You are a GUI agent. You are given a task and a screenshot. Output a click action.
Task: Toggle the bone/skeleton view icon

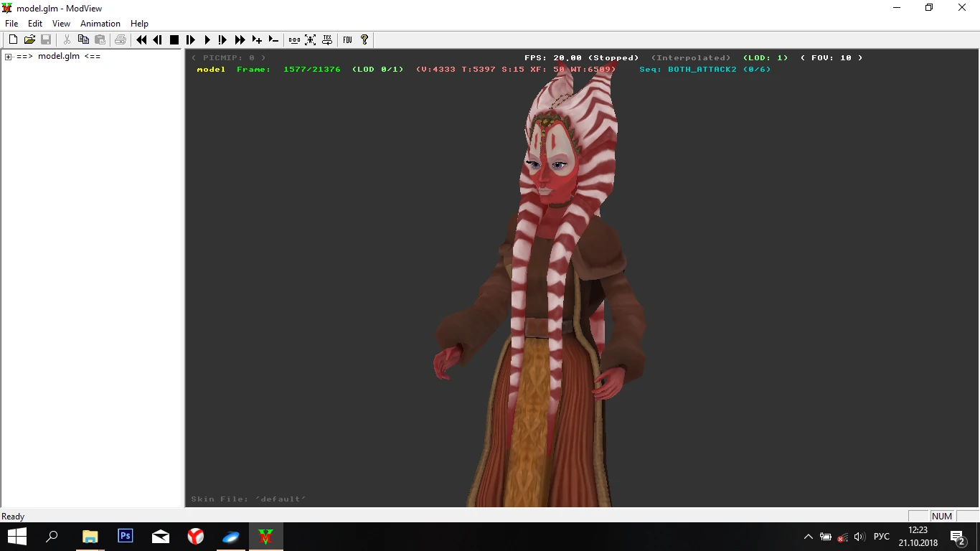tap(311, 40)
